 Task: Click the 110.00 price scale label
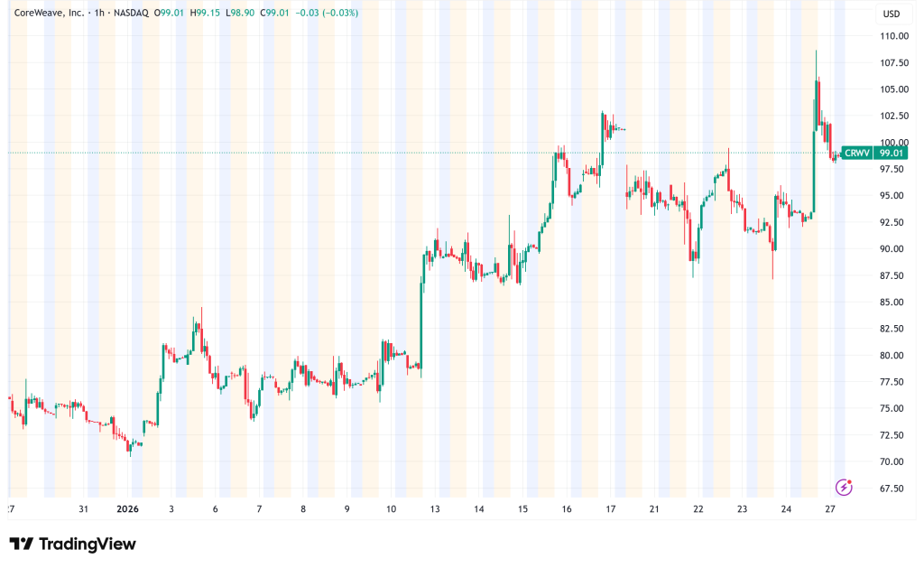click(x=893, y=36)
